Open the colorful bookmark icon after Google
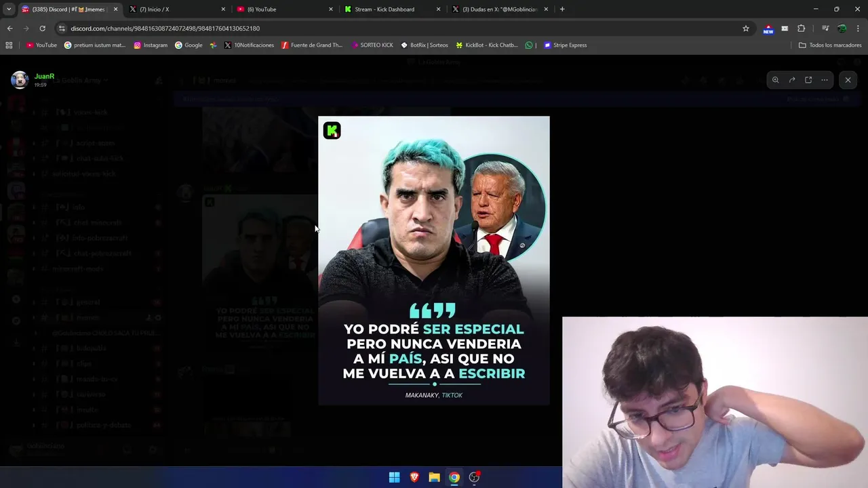Viewport: 868px width, 488px height. tap(213, 45)
